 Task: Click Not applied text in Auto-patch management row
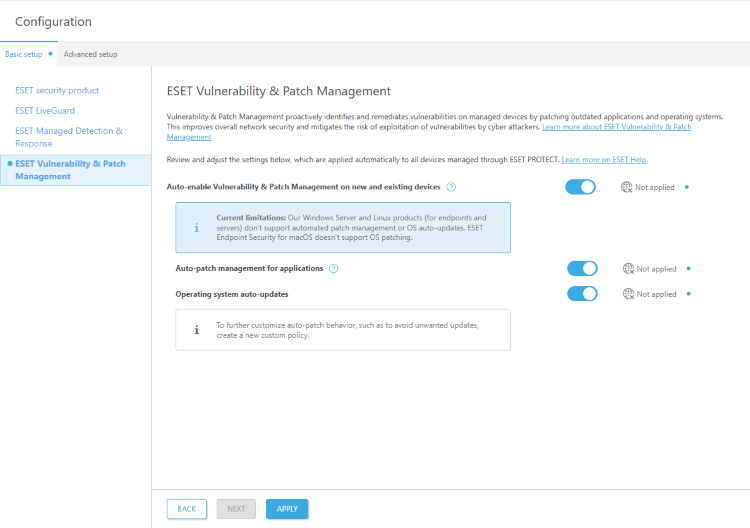pyautogui.click(x=657, y=269)
